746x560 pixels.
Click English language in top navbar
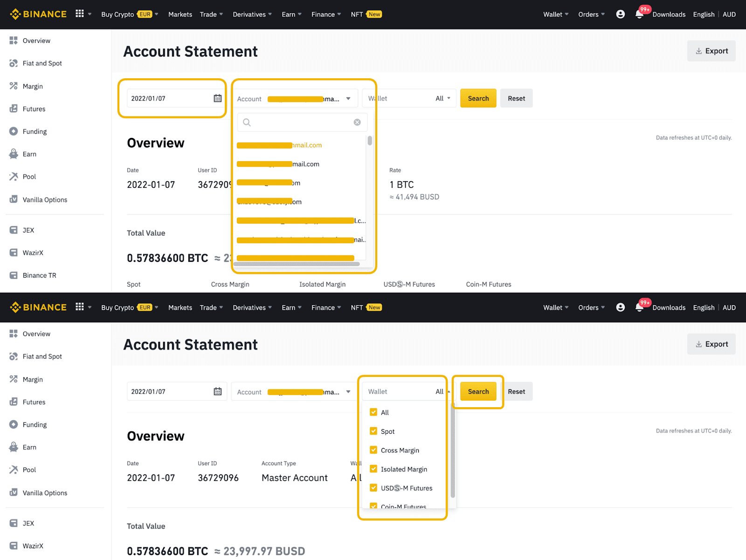coord(704,14)
